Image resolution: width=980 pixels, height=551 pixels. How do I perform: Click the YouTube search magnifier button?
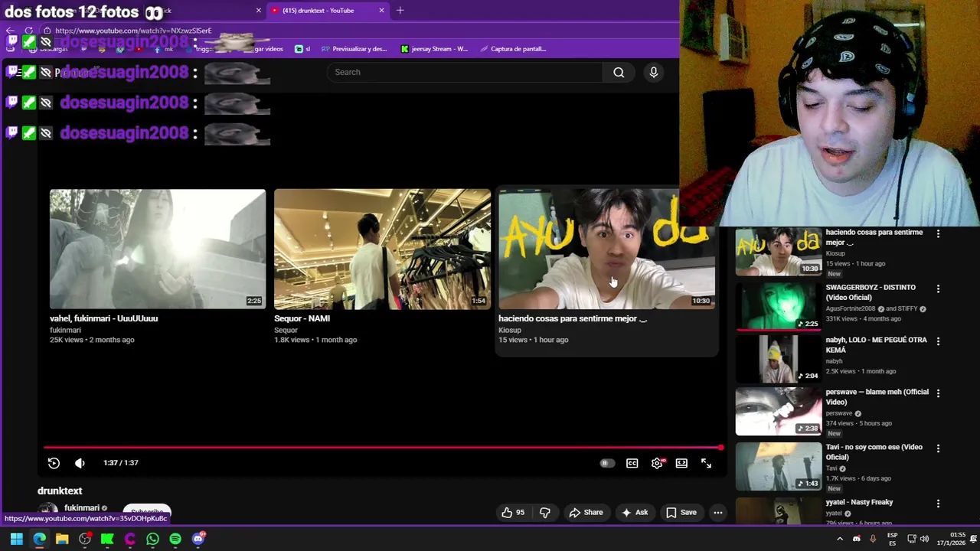tap(619, 72)
